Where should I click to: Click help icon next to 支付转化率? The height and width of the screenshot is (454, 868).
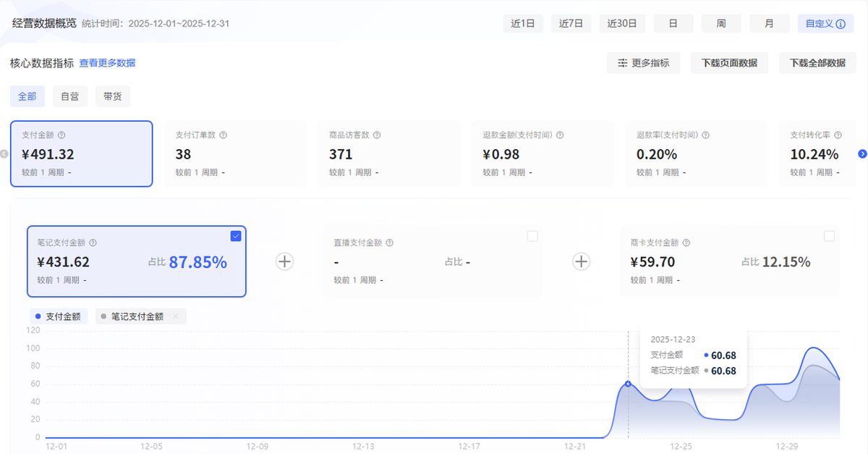pyautogui.click(x=838, y=135)
